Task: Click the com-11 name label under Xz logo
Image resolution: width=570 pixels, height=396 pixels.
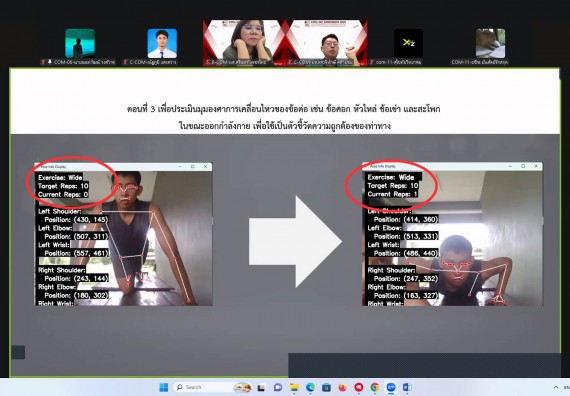Action: click(398, 62)
